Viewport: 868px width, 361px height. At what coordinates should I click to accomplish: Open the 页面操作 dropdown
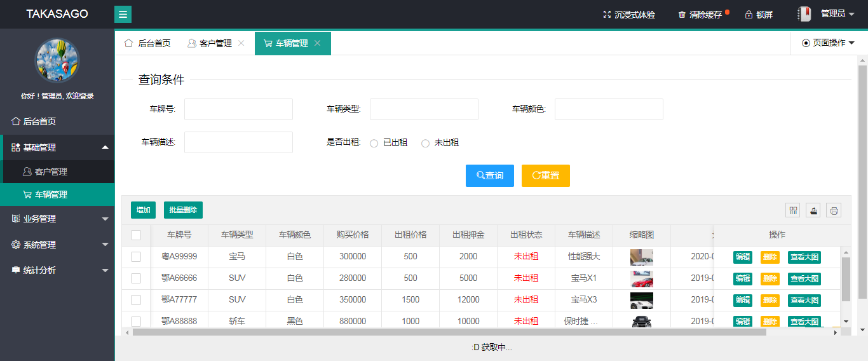pyautogui.click(x=828, y=43)
